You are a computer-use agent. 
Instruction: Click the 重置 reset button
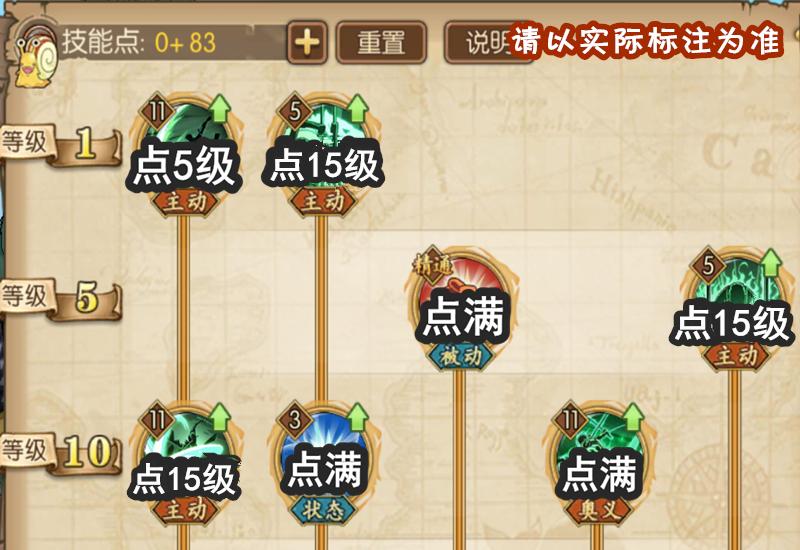pyautogui.click(x=381, y=42)
